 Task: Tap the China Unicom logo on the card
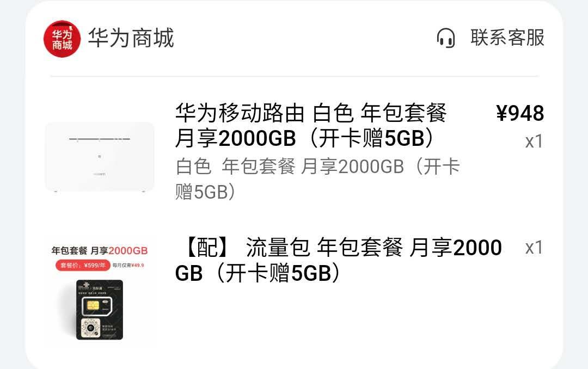(84, 287)
